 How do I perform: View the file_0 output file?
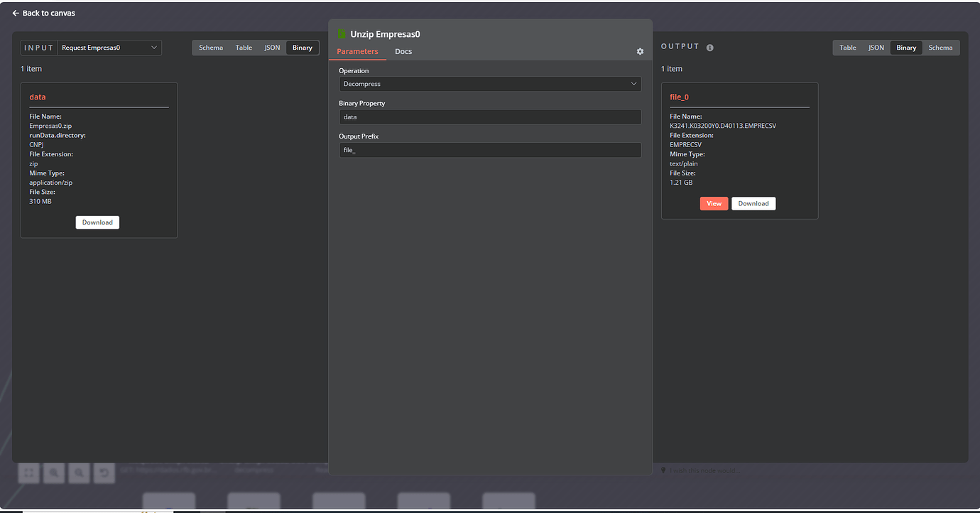(x=714, y=203)
